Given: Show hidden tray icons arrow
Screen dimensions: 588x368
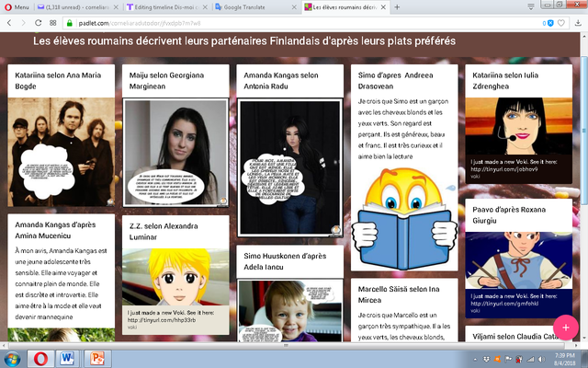Looking at the screenshot, I should [475, 359].
